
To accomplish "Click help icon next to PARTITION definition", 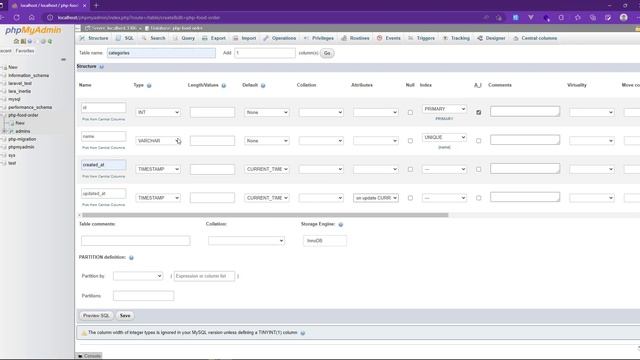I will [131, 258].
